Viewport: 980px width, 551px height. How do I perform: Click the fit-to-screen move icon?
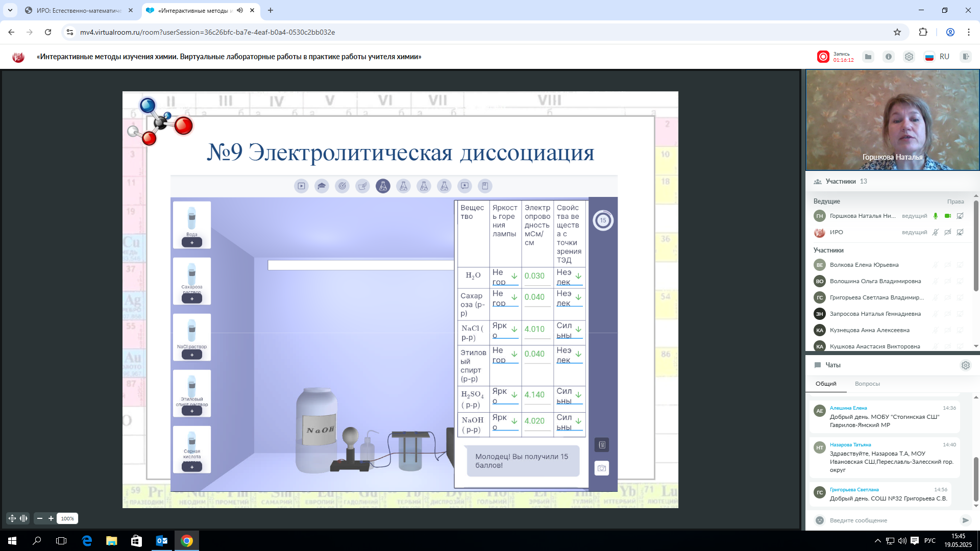coord(12,518)
